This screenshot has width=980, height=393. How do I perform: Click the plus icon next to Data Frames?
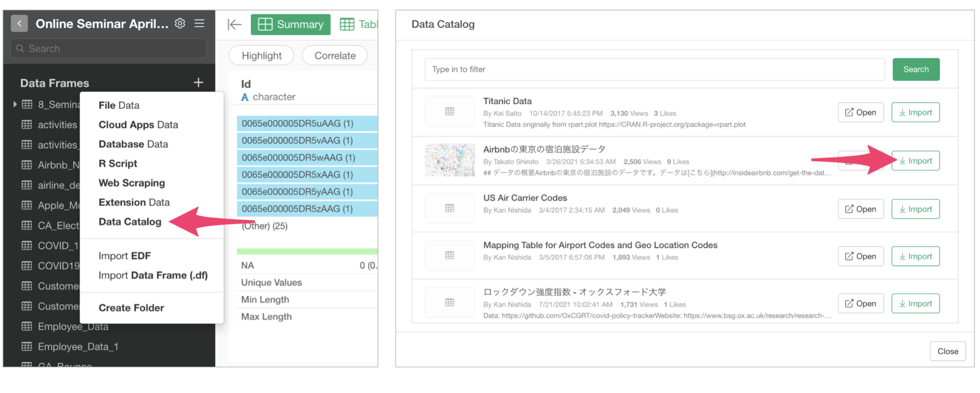click(x=198, y=83)
